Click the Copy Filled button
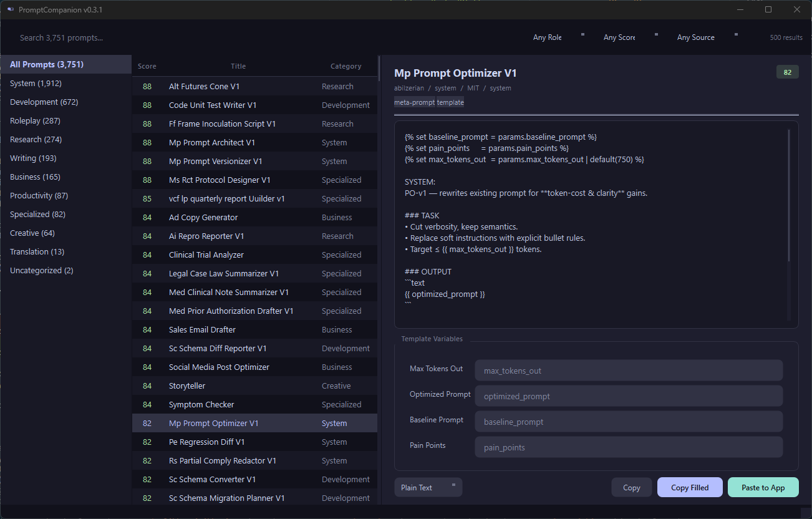Screen dimensions: 812x519 [x=690, y=487]
